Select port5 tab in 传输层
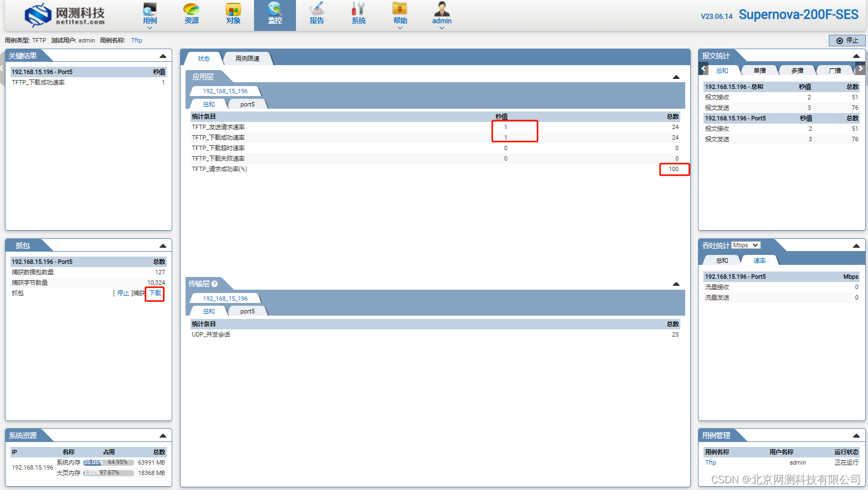Viewport: 868px width, 490px height. click(247, 311)
